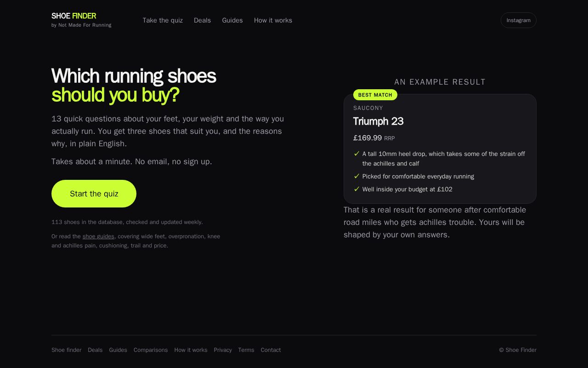588x368 pixels.
Task: Click the £169.99 price
Action: (x=367, y=138)
